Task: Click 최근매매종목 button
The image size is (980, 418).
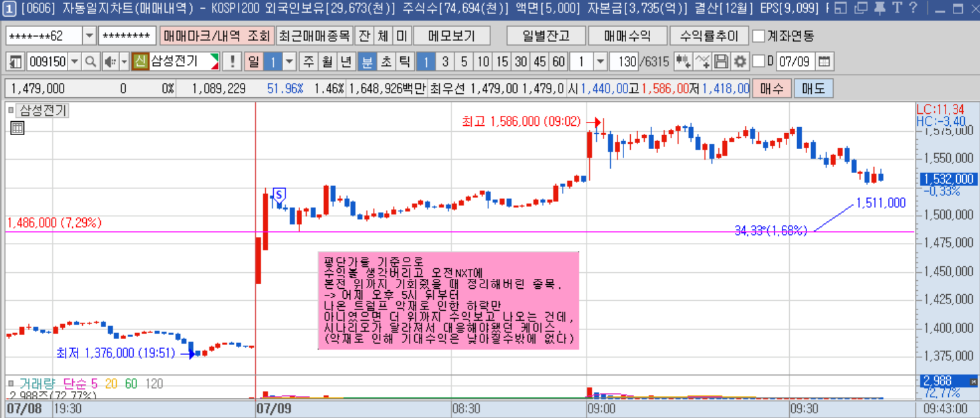Action: coord(314,36)
